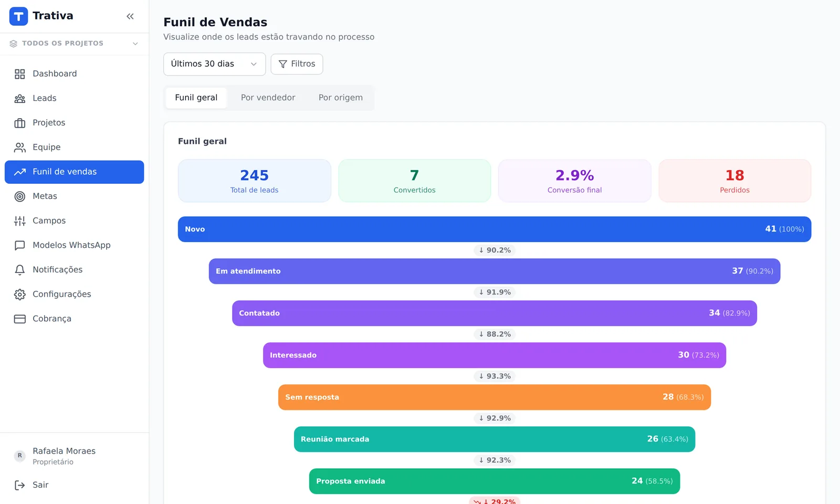This screenshot has width=840, height=504.
Task: Click the Equipe users icon
Action: [20, 148]
